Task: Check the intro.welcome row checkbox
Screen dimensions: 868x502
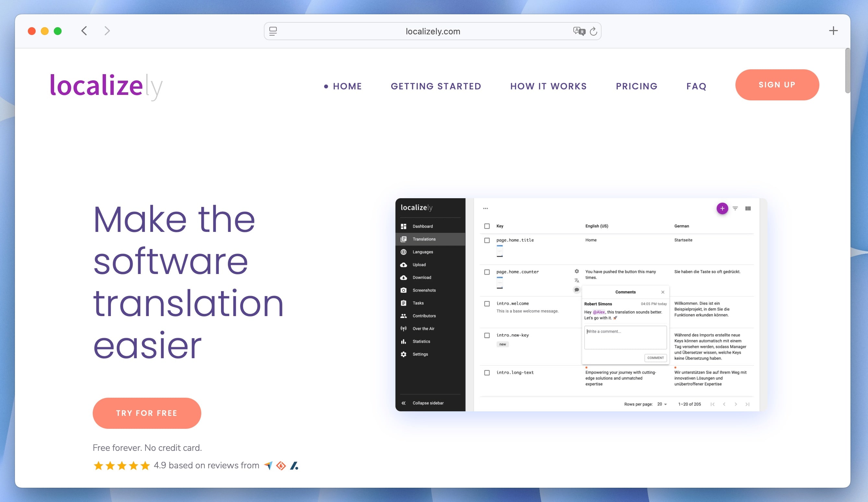Action: (487, 303)
